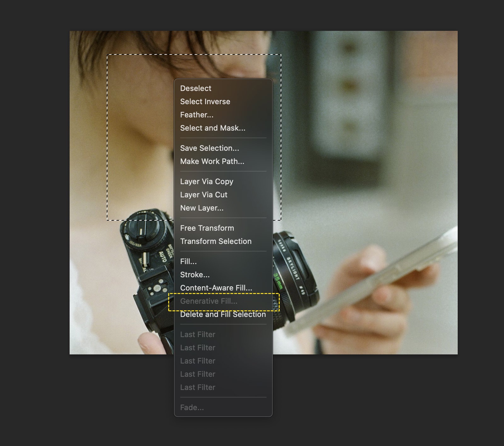
Task: Choose Deselect from the context menu
Action: [196, 88]
